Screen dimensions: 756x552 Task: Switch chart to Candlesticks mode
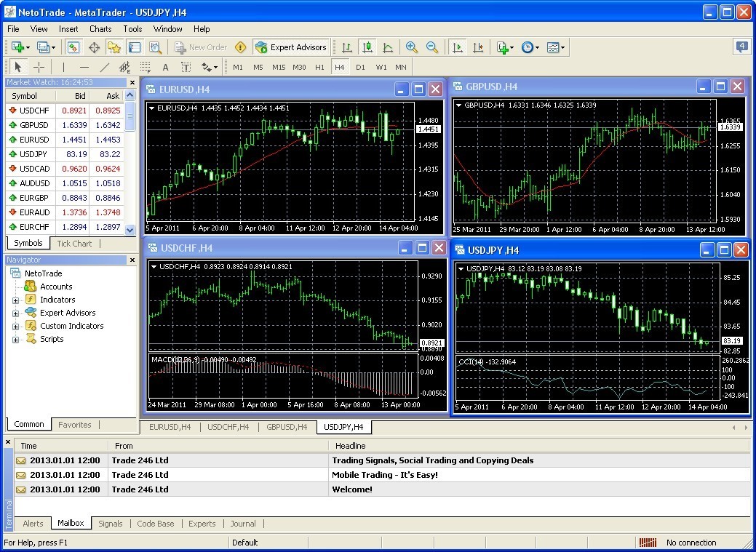coord(367,47)
